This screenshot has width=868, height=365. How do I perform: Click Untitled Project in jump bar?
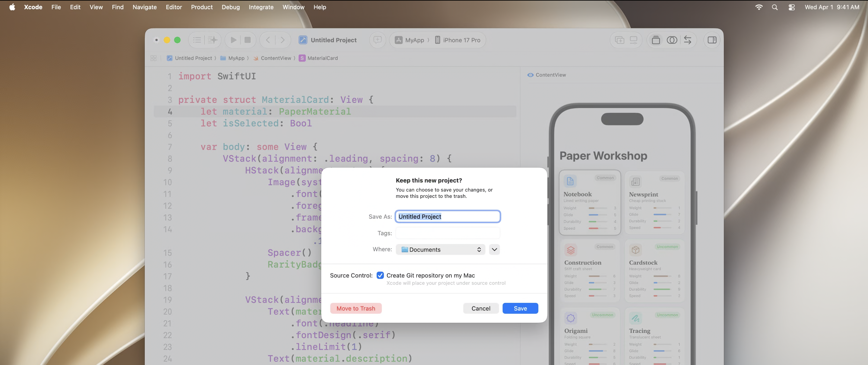pyautogui.click(x=190, y=58)
